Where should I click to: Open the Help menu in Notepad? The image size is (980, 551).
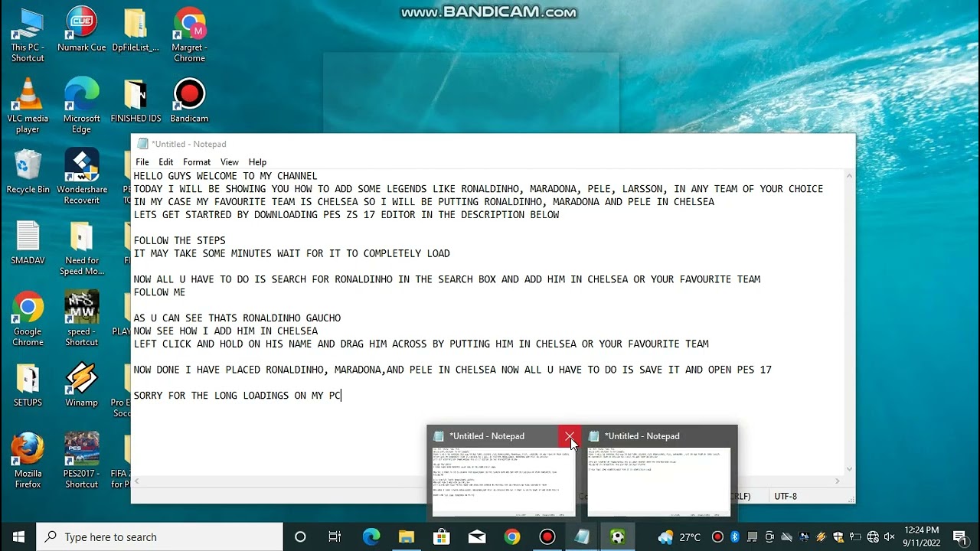[x=257, y=162]
